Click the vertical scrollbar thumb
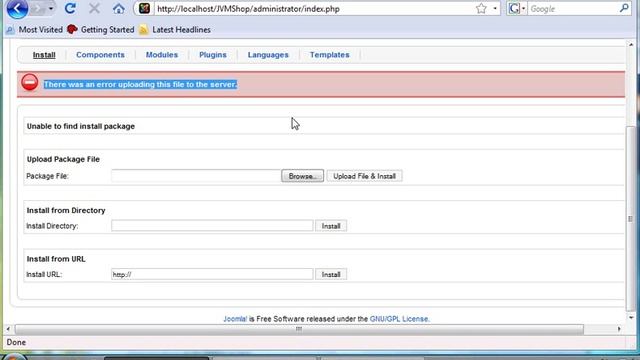The height and width of the screenshot is (360, 640). coord(631,218)
